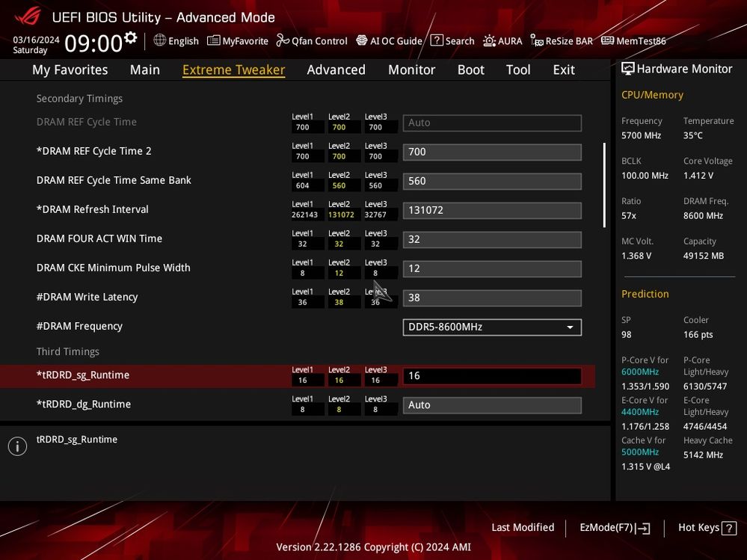747x560 pixels.
Task: Click the info icon in help panel
Action: pyautogui.click(x=18, y=446)
